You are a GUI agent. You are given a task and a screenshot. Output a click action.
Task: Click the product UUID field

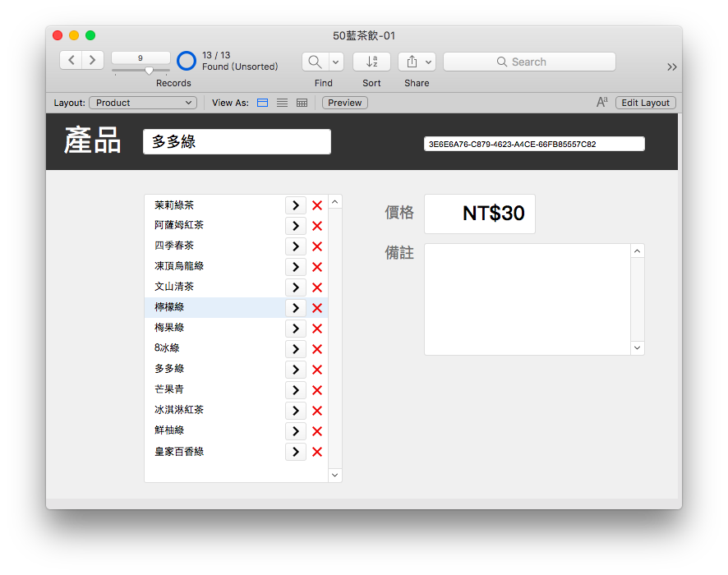click(x=534, y=144)
